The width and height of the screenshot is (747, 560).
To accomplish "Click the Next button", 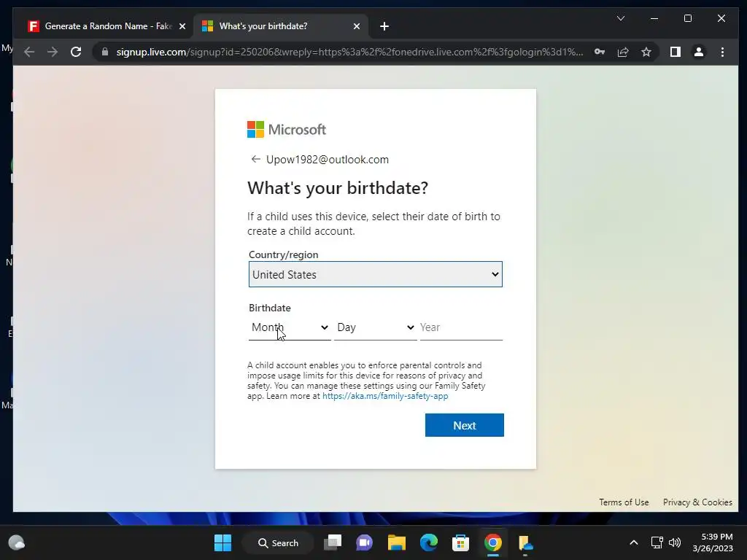I will (x=465, y=425).
